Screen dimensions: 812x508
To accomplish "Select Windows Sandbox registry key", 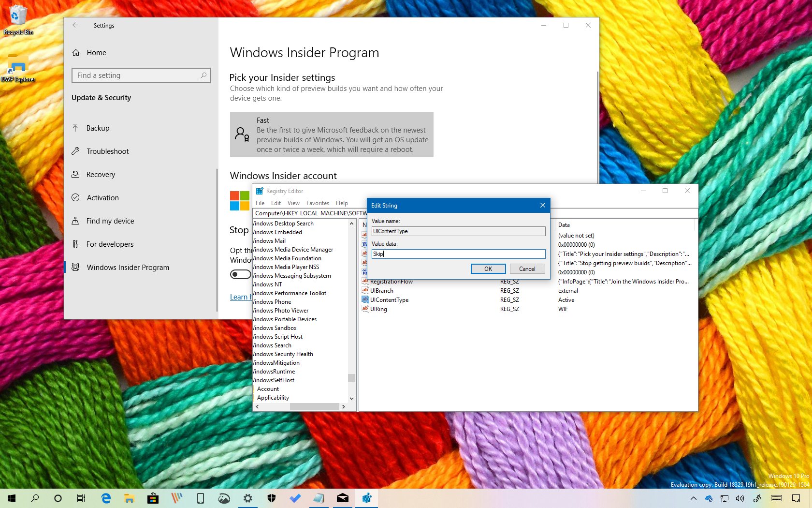I will [275, 328].
